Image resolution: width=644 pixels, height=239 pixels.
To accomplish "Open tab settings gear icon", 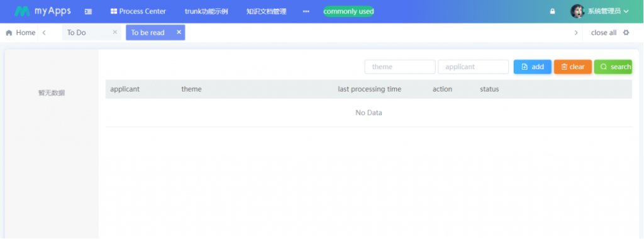I will tap(626, 33).
